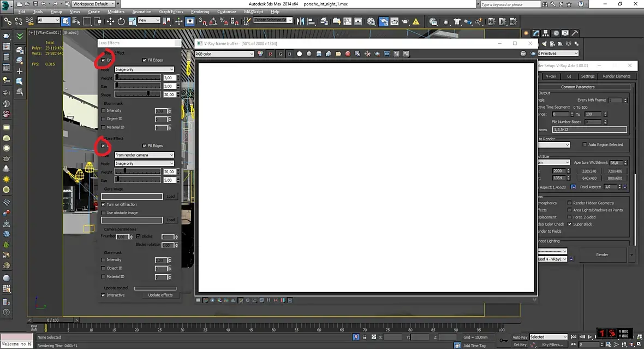Open the Rendering menu
The width and height of the screenshot is (644, 349).
click(x=200, y=12)
